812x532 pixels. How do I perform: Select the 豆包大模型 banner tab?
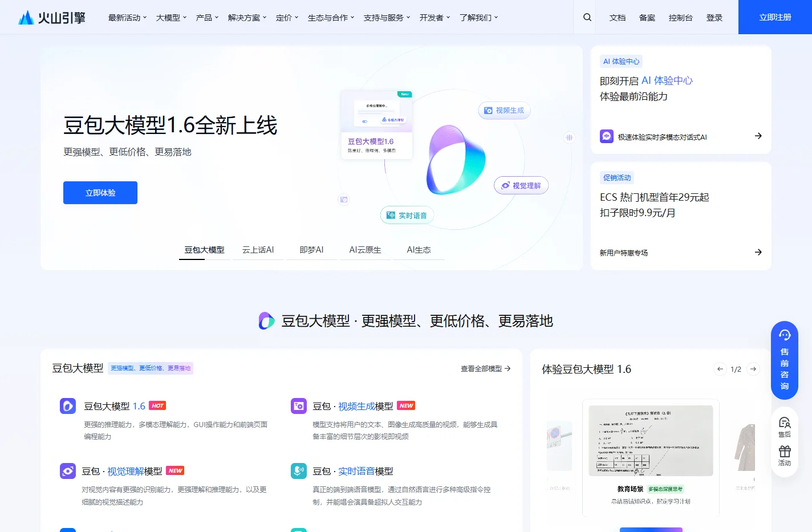204,250
